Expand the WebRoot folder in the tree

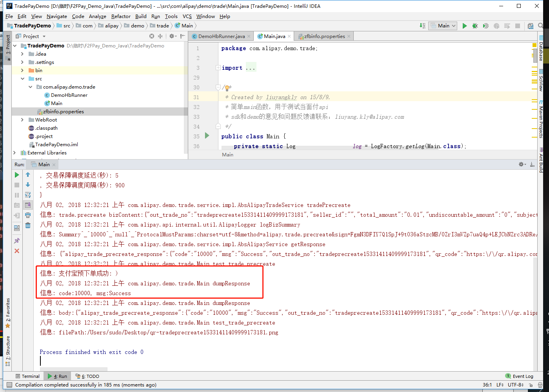tap(22, 120)
